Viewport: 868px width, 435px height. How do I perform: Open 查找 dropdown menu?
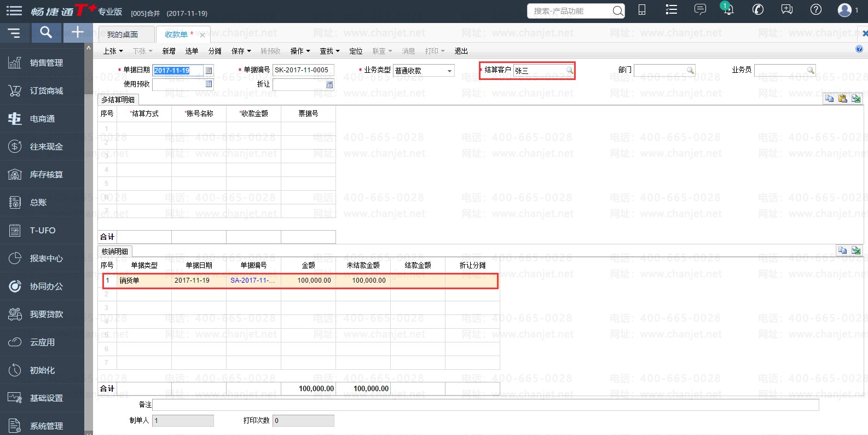[x=329, y=51]
